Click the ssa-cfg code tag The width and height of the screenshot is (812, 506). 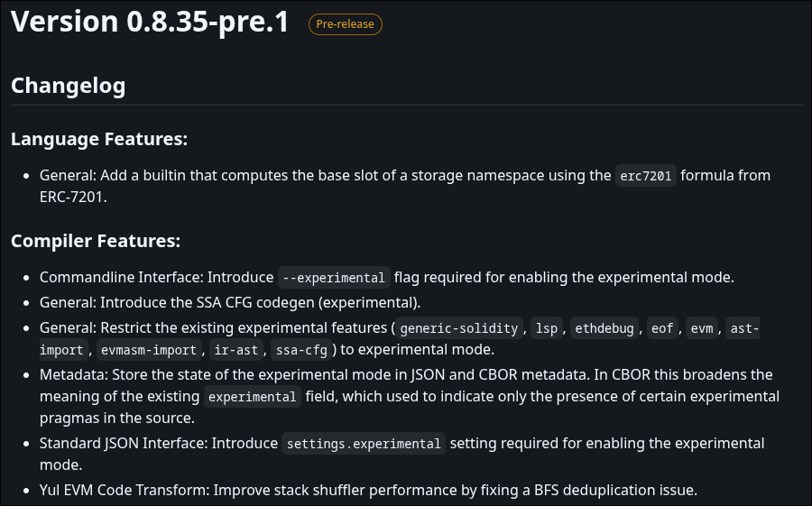coord(301,350)
